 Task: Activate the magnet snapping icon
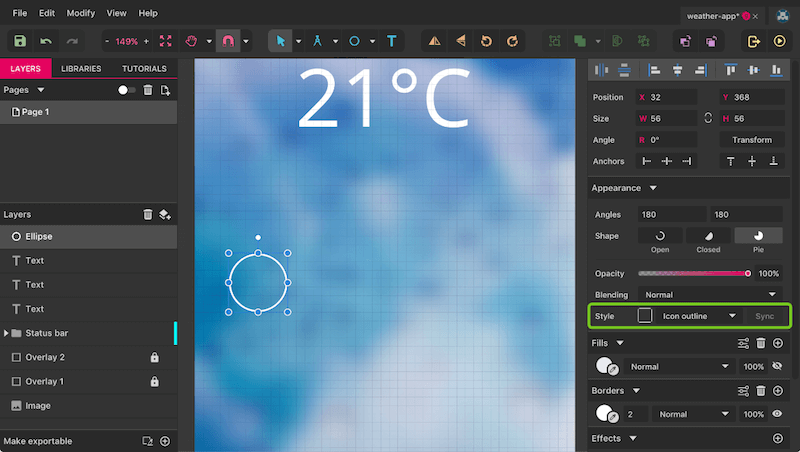227,41
